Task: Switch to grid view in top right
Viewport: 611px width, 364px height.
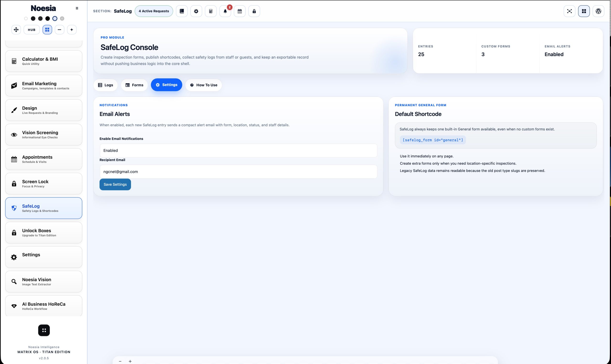Action: click(x=584, y=11)
